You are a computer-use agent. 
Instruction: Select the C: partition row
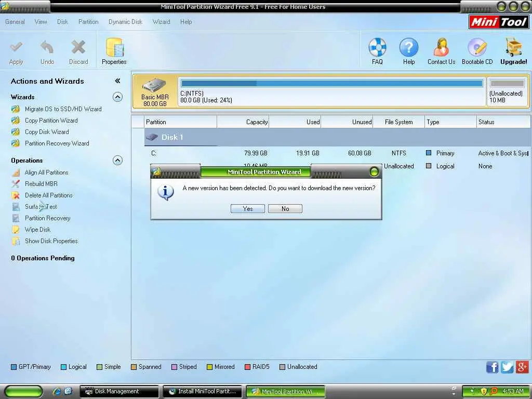click(337, 153)
